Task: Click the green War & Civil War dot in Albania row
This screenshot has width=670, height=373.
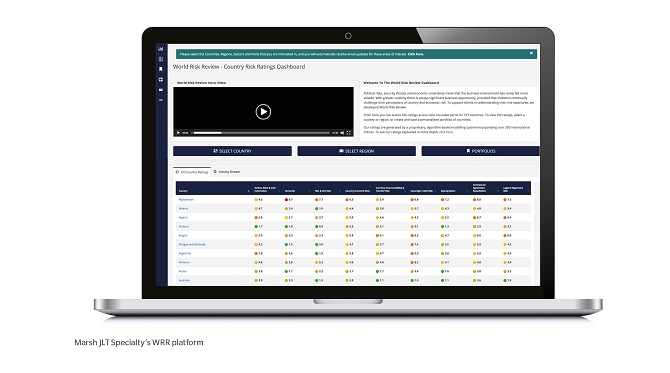Action: pos(317,209)
